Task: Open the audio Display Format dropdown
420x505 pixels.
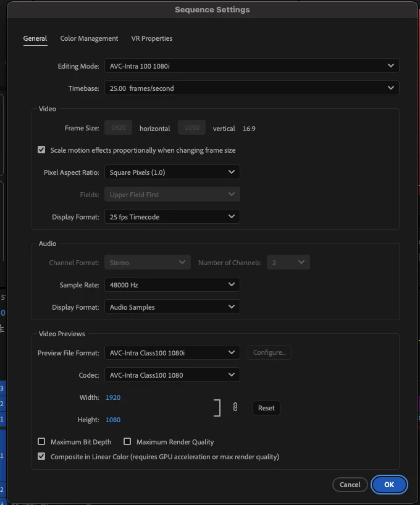Action: pos(172,307)
